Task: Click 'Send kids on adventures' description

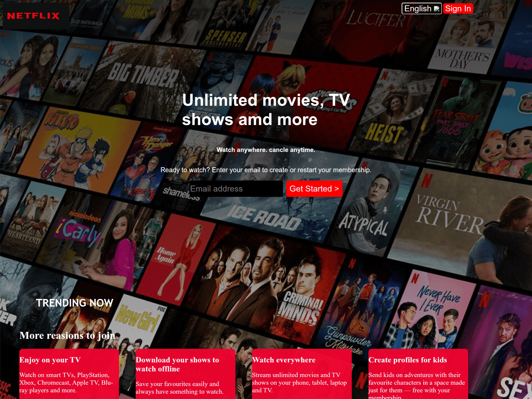Action: pyautogui.click(x=417, y=385)
